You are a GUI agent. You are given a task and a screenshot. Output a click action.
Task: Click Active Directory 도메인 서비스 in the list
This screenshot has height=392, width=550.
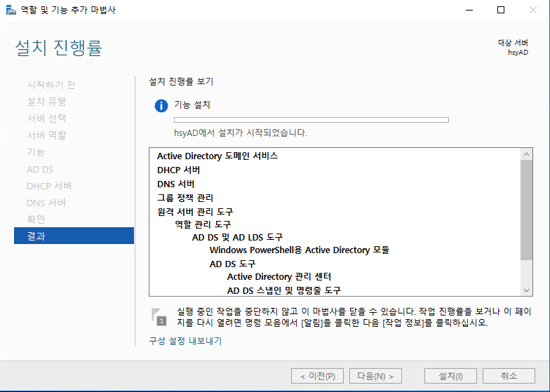tap(217, 156)
